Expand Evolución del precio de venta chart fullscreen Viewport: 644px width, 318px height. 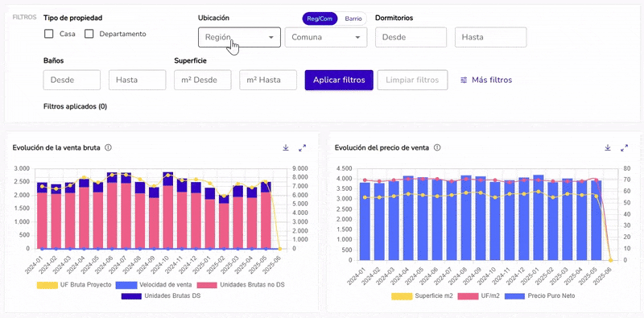tap(625, 148)
